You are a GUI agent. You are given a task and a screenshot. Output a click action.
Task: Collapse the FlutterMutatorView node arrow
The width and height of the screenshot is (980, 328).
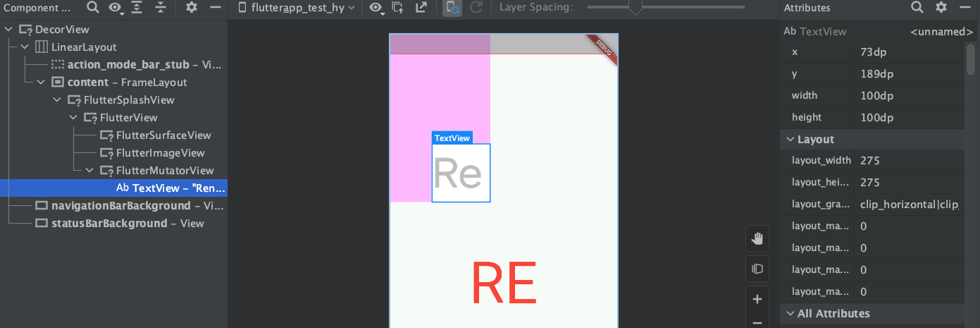89,171
